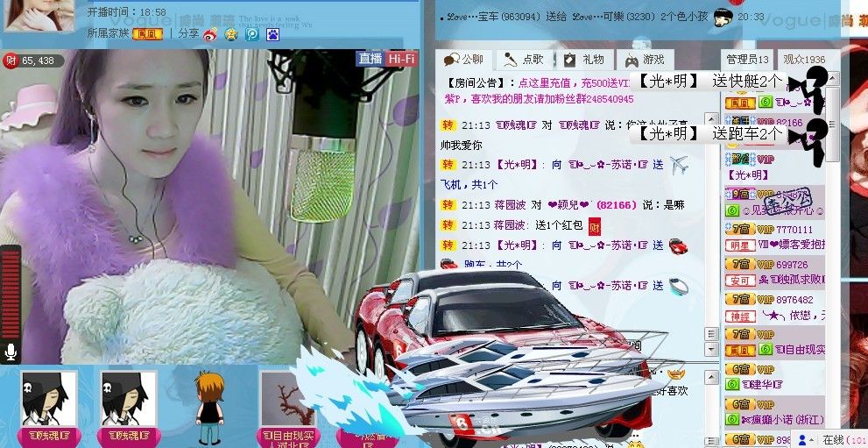
Task: Click the 神經 family badge in the user list
Action: [740, 316]
